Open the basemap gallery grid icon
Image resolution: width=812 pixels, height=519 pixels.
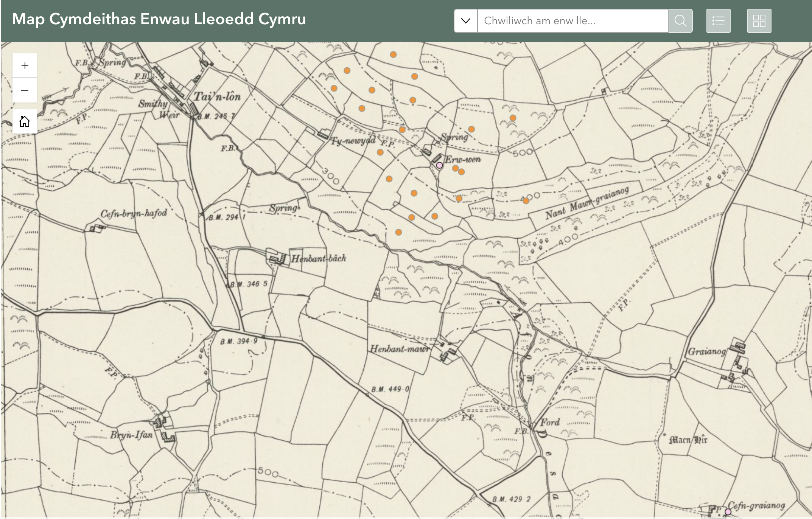point(759,21)
